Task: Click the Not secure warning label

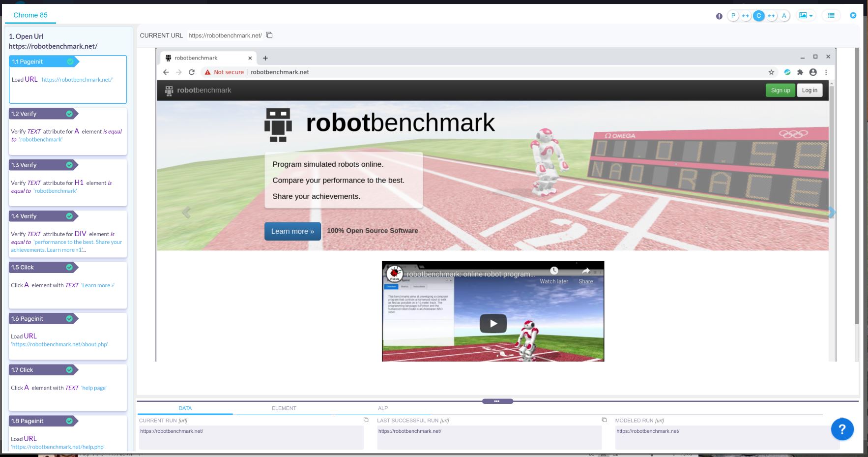Action: tap(224, 72)
